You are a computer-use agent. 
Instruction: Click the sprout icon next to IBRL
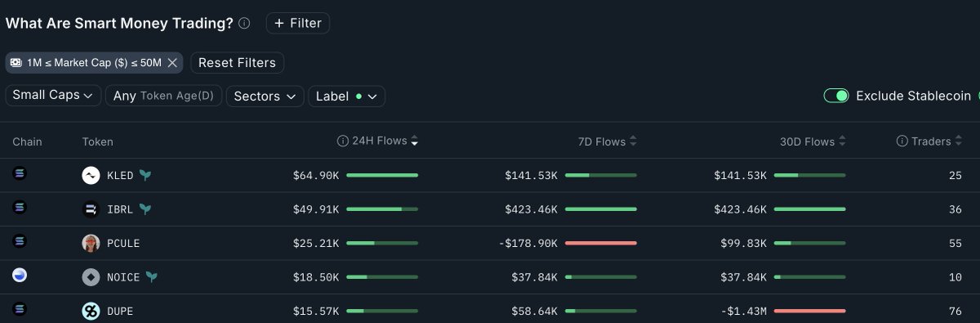(x=145, y=209)
